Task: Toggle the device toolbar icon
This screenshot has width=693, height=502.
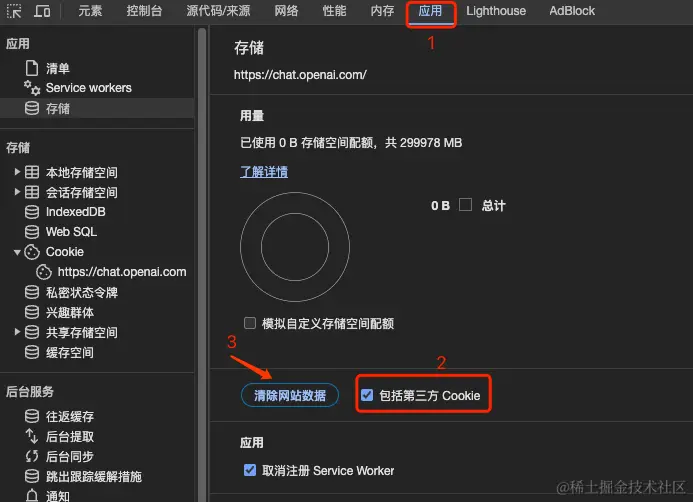Action: [42, 11]
